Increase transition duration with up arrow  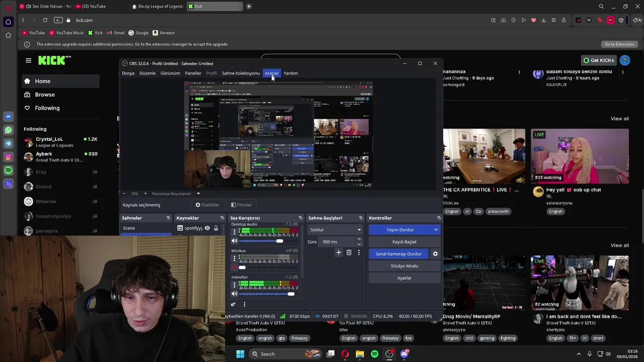359,240
